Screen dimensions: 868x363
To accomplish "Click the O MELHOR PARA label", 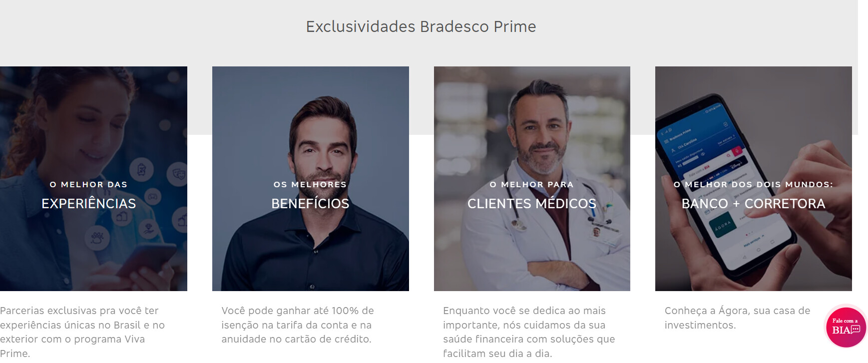I will 532,185.
